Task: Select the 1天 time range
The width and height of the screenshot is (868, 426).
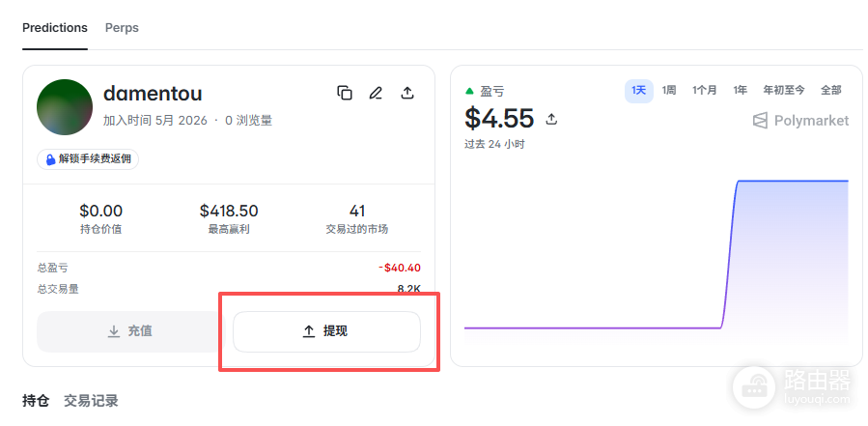Action: click(x=639, y=90)
